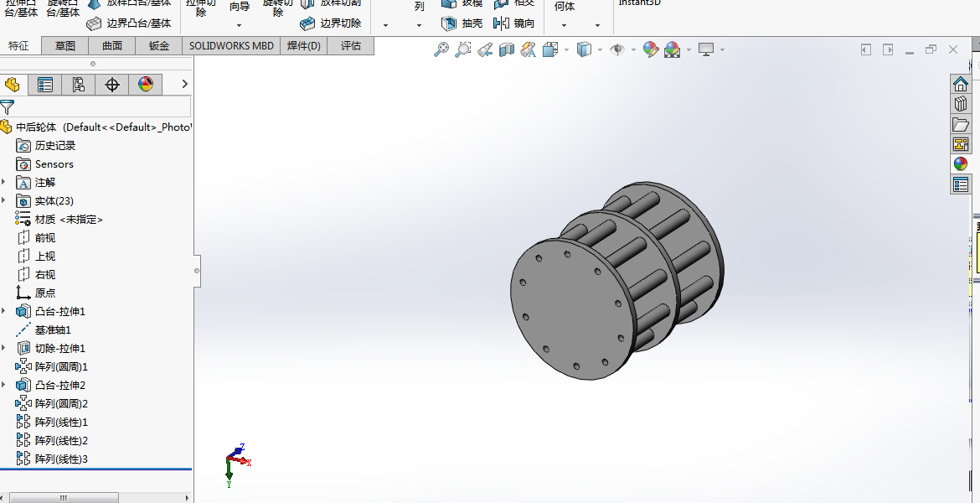This screenshot has height=503, width=980.
Task: Toggle Hide/Show Items eye icon
Action: (617, 49)
